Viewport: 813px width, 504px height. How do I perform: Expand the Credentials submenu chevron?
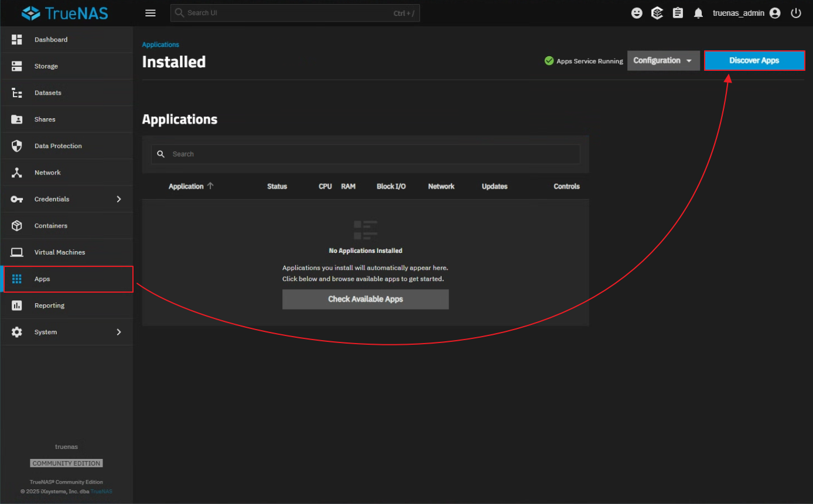[x=119, y=199]
